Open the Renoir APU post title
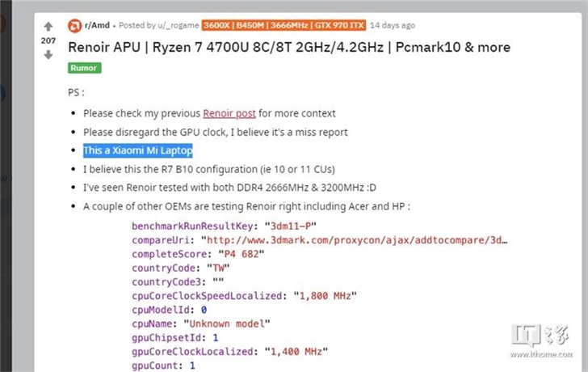This screenshot has width=588, height=372. pos(289,47)
